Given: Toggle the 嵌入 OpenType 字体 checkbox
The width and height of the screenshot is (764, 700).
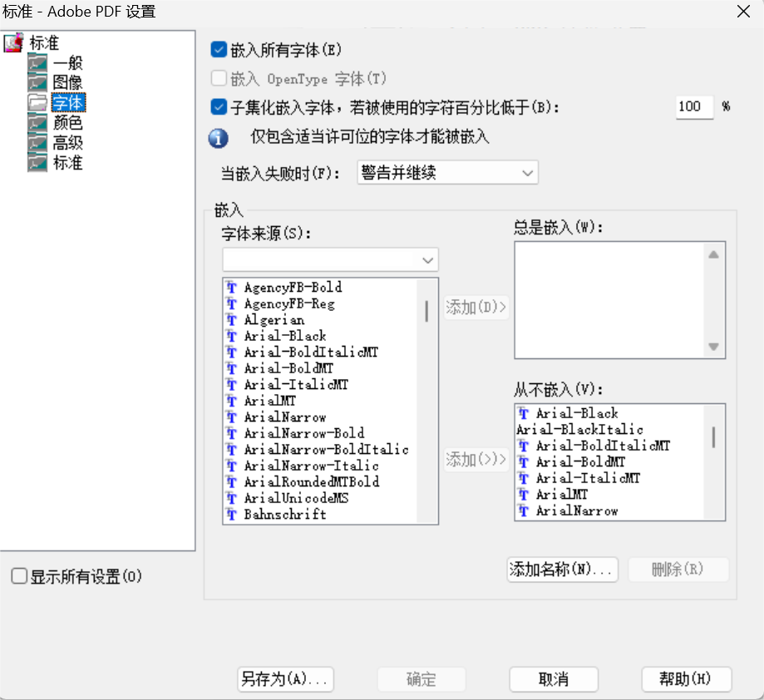Looking at the screenshot, I should pos(219,78).
